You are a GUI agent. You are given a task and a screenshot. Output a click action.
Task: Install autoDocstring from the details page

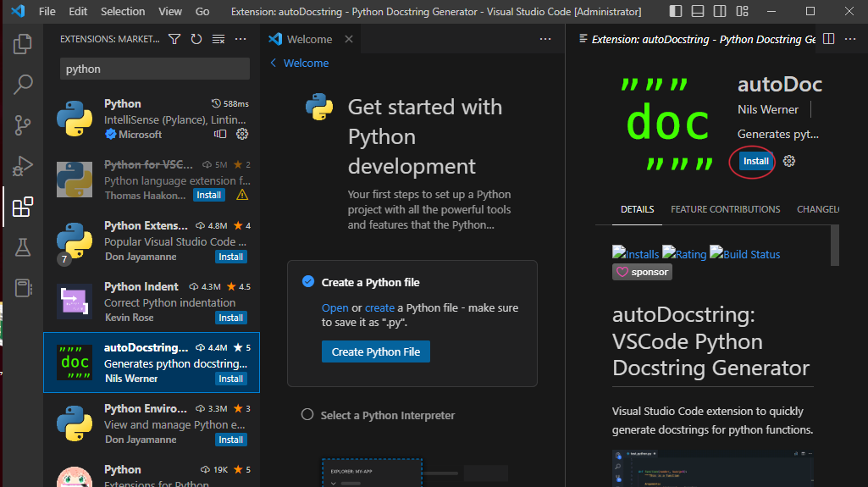[755, 161]
